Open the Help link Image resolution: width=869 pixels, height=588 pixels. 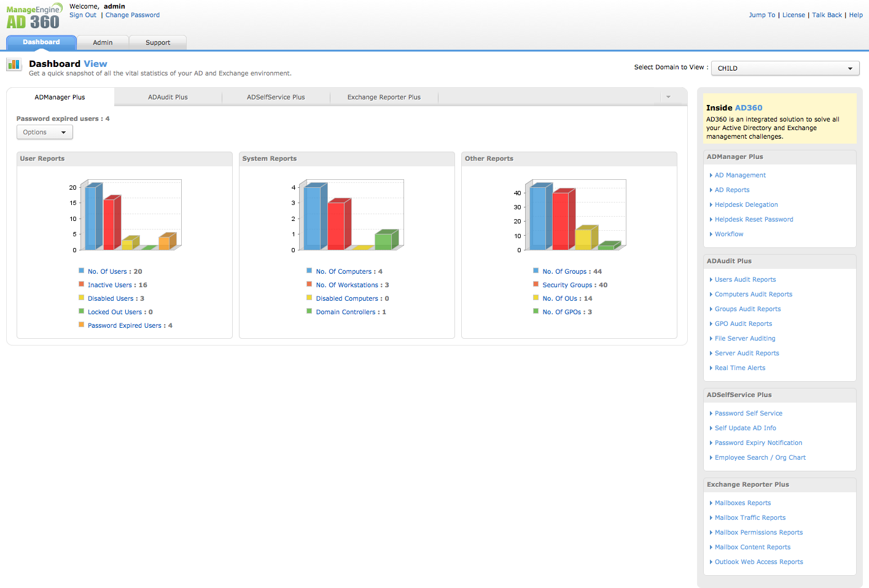(856, 15)
